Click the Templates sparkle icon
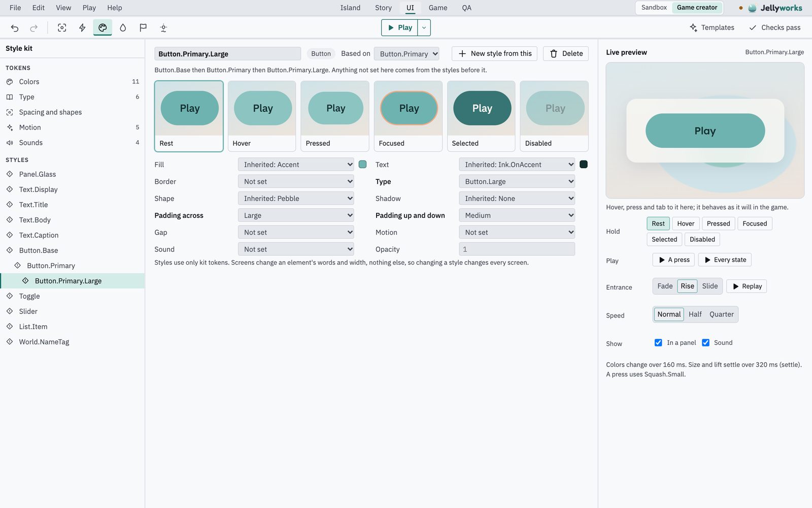 693,27
